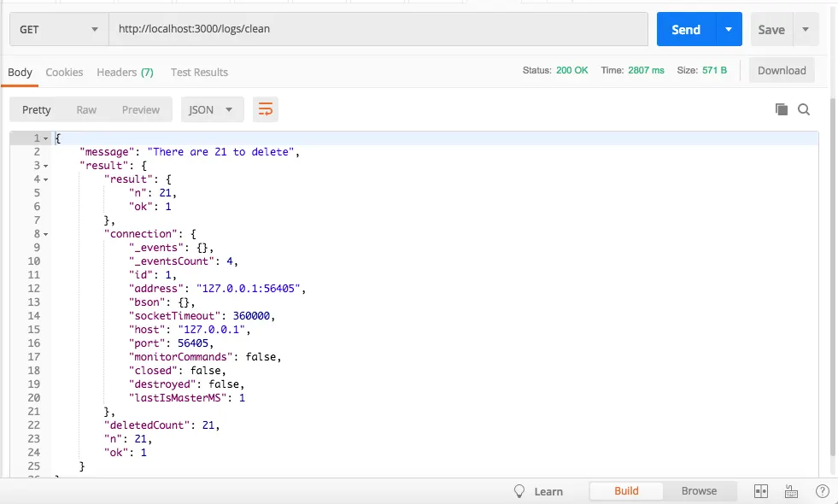The width and height of the screenshot is (838, 504).
Task: Download the response
Action: 782,71
